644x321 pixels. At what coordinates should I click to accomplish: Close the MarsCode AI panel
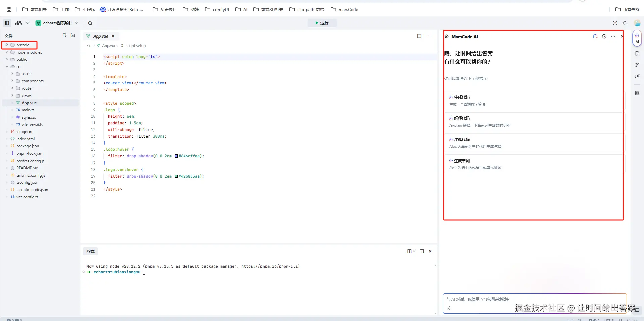[x=622, y=36]
